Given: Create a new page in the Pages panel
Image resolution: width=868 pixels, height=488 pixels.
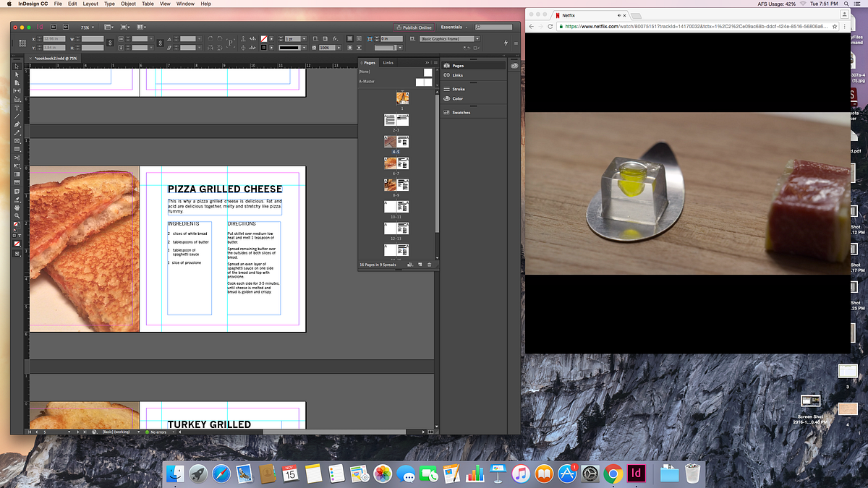Looking at the screenshot, I should pos(420,265).
